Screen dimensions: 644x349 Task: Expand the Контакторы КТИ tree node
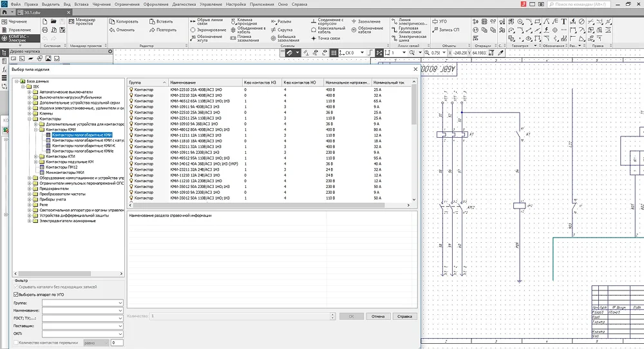point(35,156)
